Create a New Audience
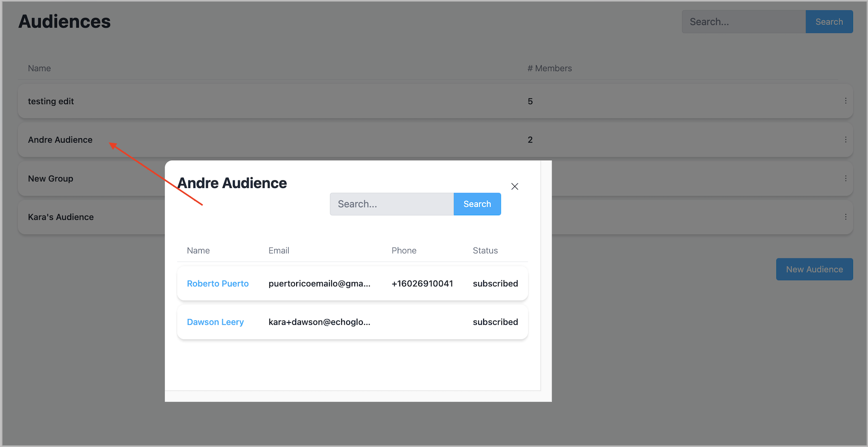This screenshot has height=447, width=868. pos(814,269)
